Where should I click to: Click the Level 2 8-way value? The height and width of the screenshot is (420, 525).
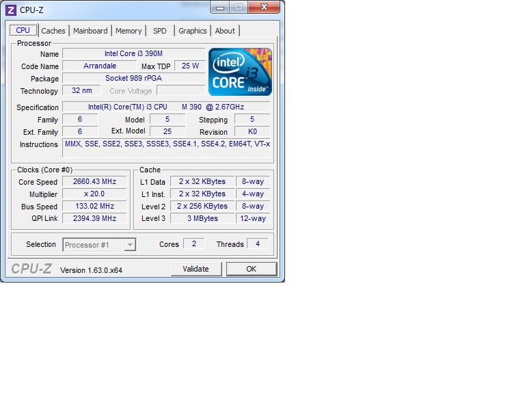[253, 207]
